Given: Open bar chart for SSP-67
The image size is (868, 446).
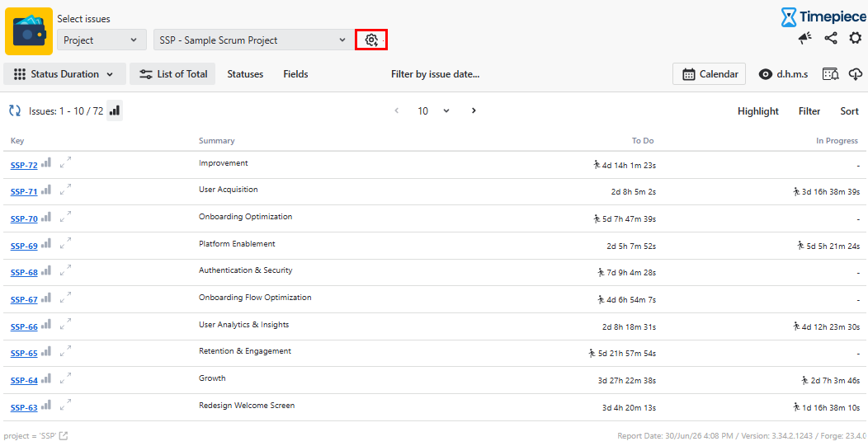Looking at the screenshot, I should [46, 298].
